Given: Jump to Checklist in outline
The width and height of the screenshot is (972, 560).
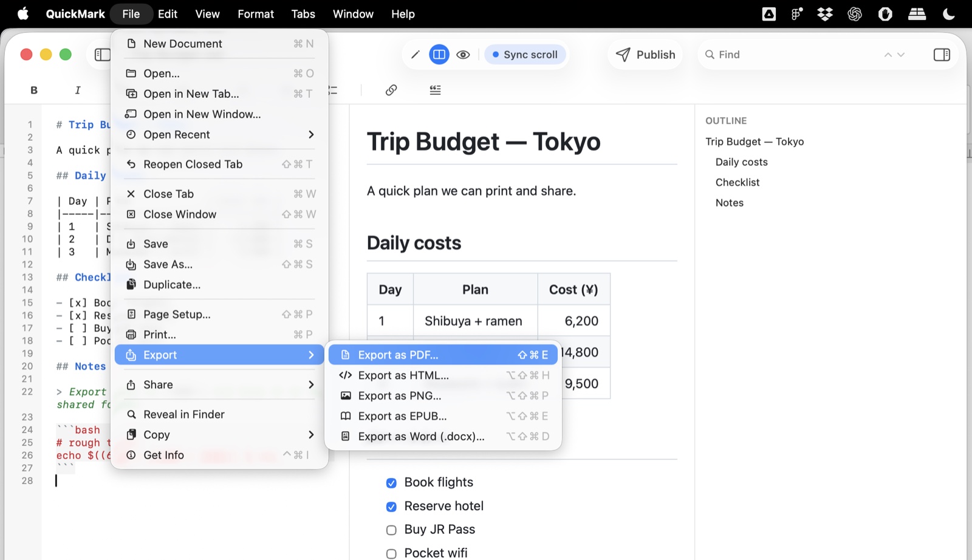Looking at the screenshot, I should [x=738, y=182].
